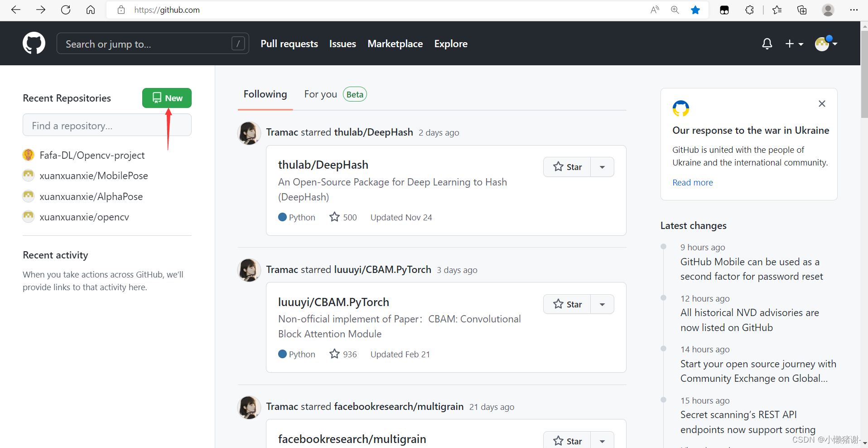Expand star list dropdown for thulab/DeepHash
This screenshot has width=868, height=448.
click(x=602, y=167)
